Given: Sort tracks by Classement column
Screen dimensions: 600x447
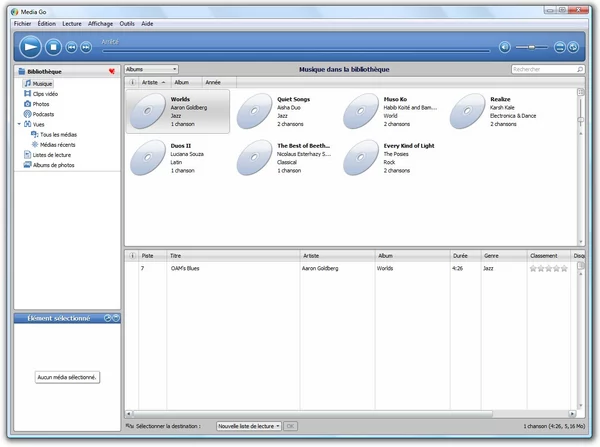Looking at the screenshot, I should (x=549, y=256).
